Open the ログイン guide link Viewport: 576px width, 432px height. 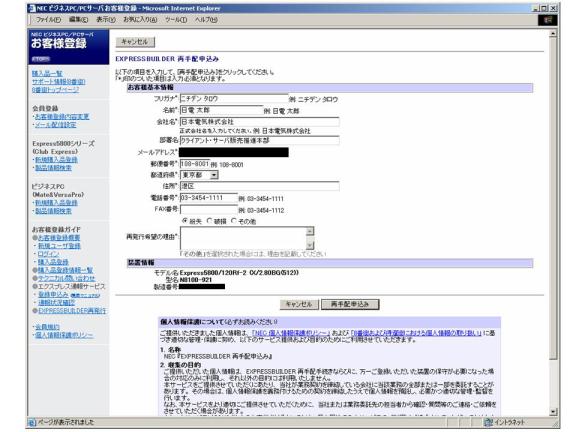[x=48, y=254]
